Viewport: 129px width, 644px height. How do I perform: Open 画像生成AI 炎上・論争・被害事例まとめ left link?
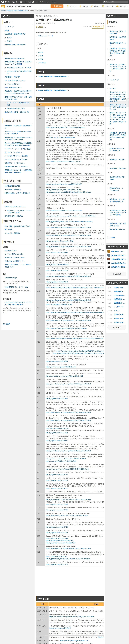(x=18, y=127)
